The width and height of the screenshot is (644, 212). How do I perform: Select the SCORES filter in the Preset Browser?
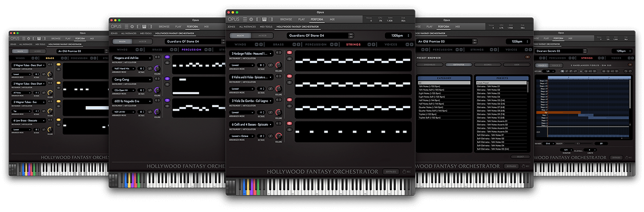point(487,65)
